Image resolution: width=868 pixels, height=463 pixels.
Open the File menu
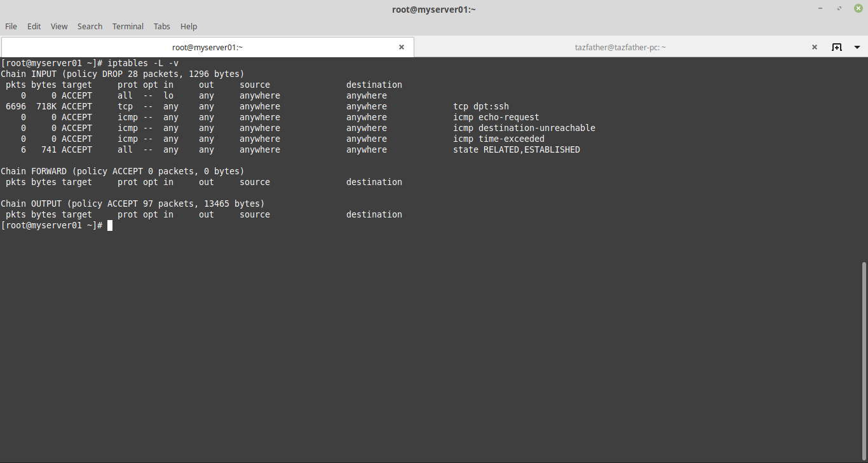coord(11,26)
